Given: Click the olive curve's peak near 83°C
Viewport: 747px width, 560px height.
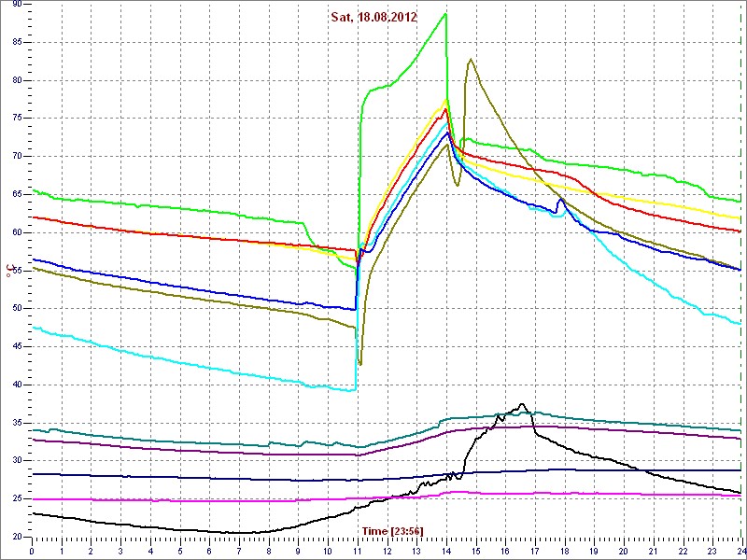Looking at the screenshot, I should 471,59.
